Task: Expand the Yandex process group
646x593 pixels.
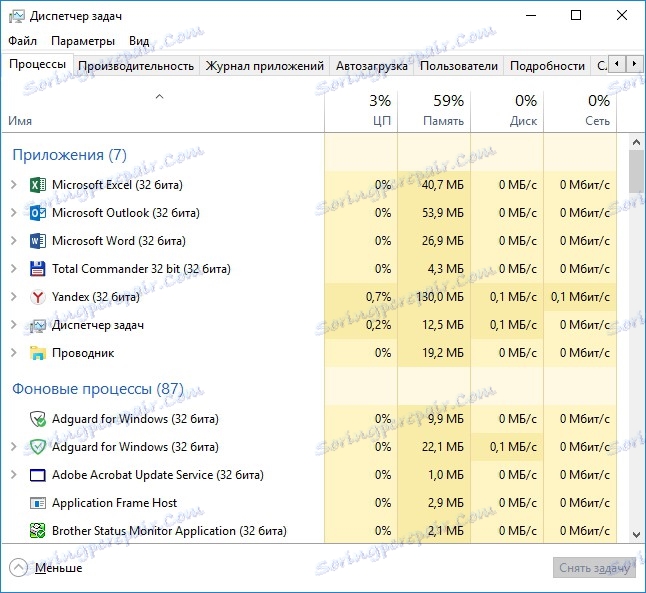Action: [x=13, y=297]
